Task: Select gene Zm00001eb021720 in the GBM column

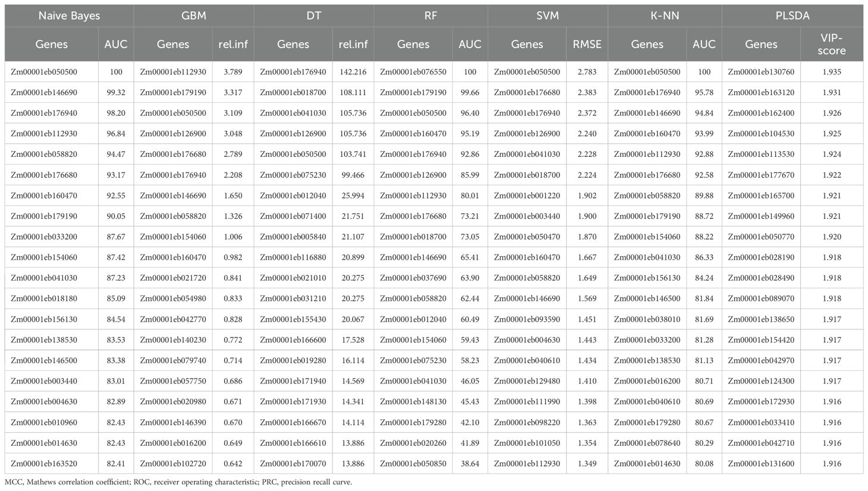Action: [173, 278]
